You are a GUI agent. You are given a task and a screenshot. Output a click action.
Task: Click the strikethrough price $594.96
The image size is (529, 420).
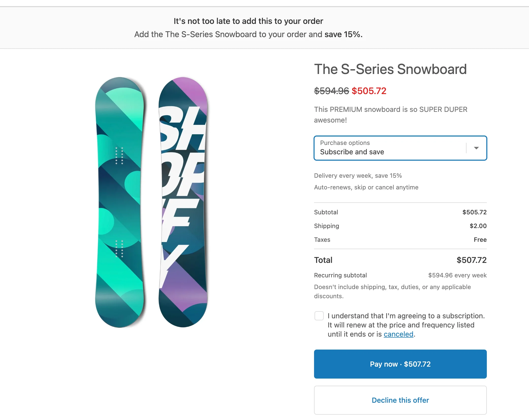click(x=331, y=91)
